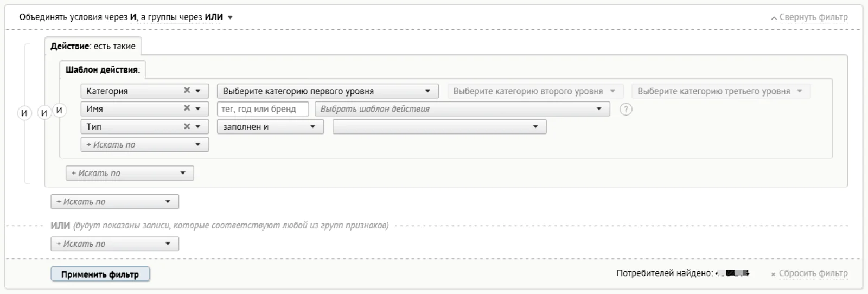Toggle the leftmost И operator circle
Image resolution: width=868 pixels, height=294 pixels.
click(24, 113)
